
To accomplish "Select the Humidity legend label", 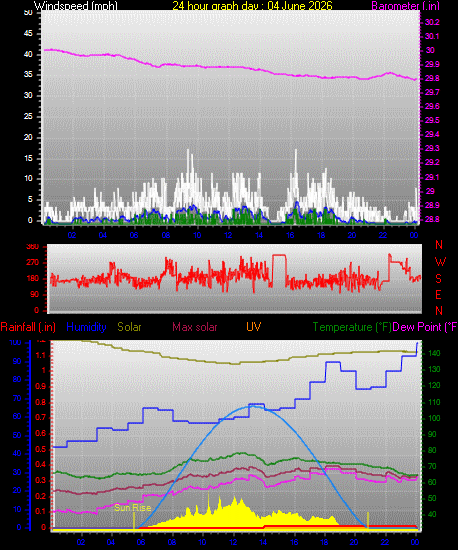I will click(86, 327).
